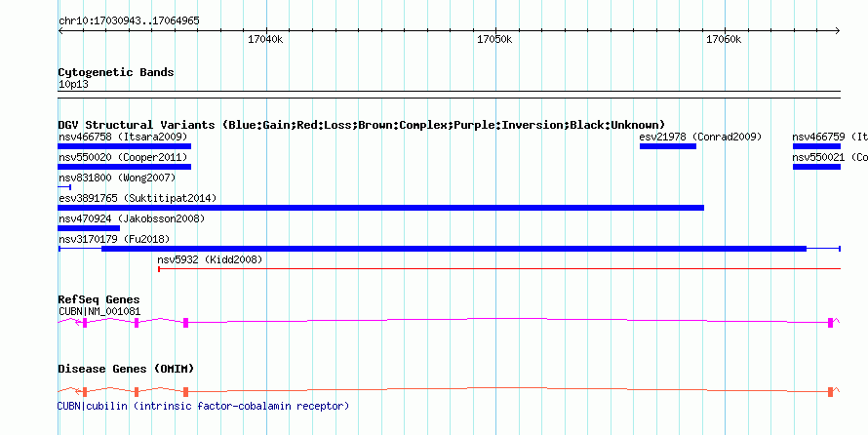Select the red nsv5932 loss line

click(499, 269)
